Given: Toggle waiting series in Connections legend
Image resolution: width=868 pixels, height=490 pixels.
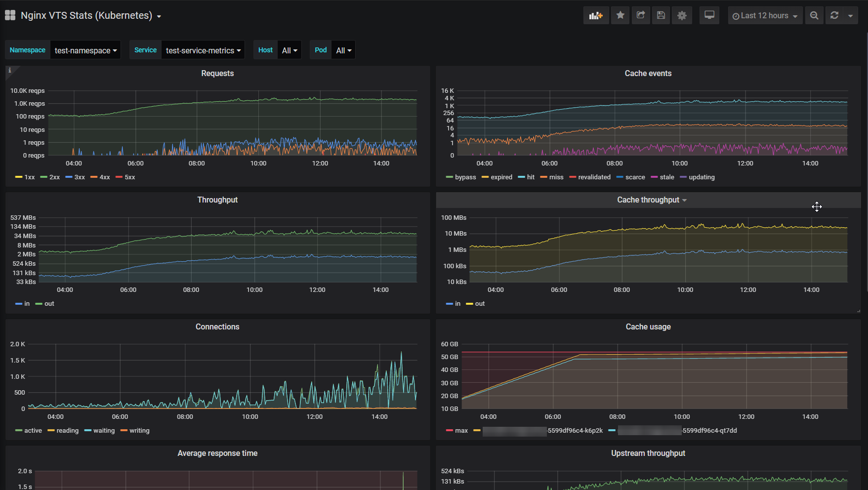Looking at the screenshot, I should (104, 431).
